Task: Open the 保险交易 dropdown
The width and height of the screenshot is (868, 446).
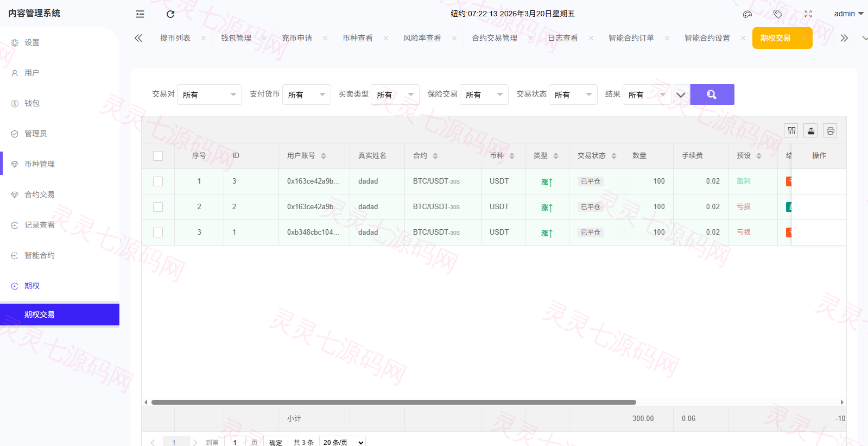Action: (x=484, y=95)
